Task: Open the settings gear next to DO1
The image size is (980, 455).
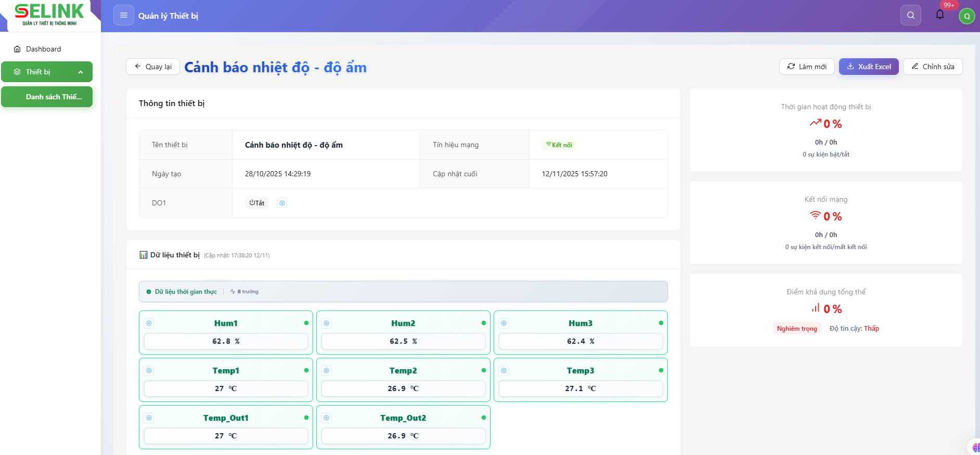Action: [x=282, y=203]
